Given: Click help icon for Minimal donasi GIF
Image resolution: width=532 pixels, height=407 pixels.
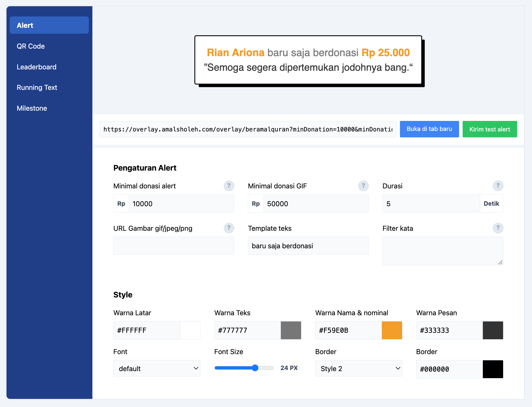Looking at the screenshot, I should (363, 186).
